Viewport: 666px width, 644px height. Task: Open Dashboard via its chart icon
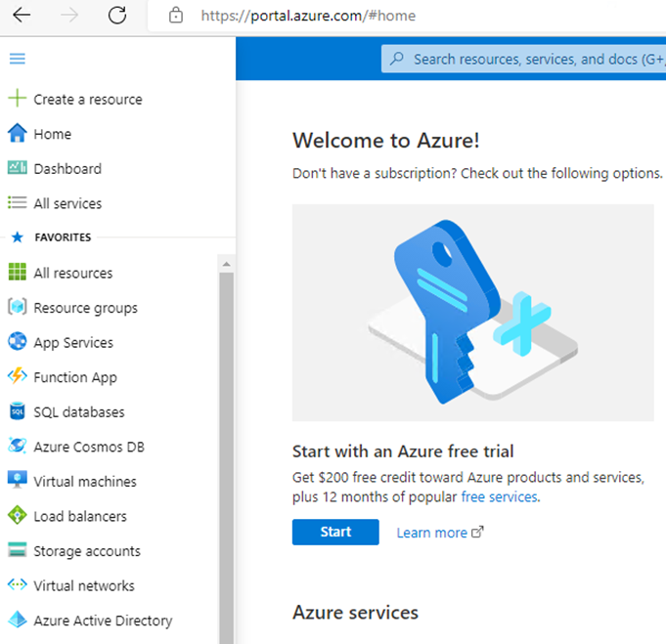[17, 168]
